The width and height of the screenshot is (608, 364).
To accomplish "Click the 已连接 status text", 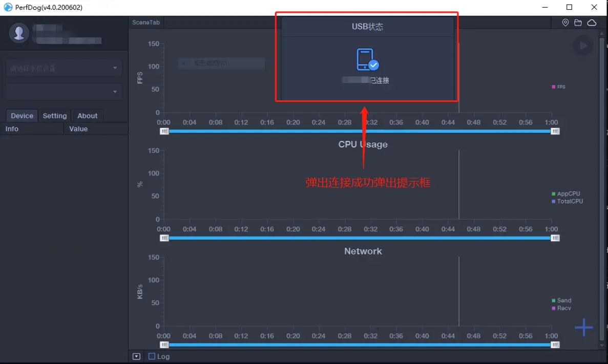I will [x=379, y=80].
